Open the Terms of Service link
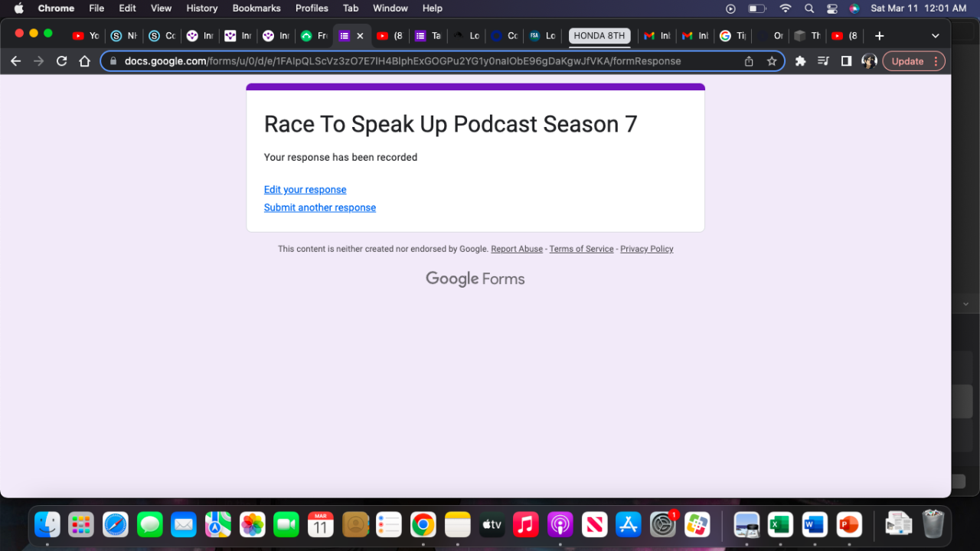Viewport: 980px width, 551px height. [x=581, y=249]
